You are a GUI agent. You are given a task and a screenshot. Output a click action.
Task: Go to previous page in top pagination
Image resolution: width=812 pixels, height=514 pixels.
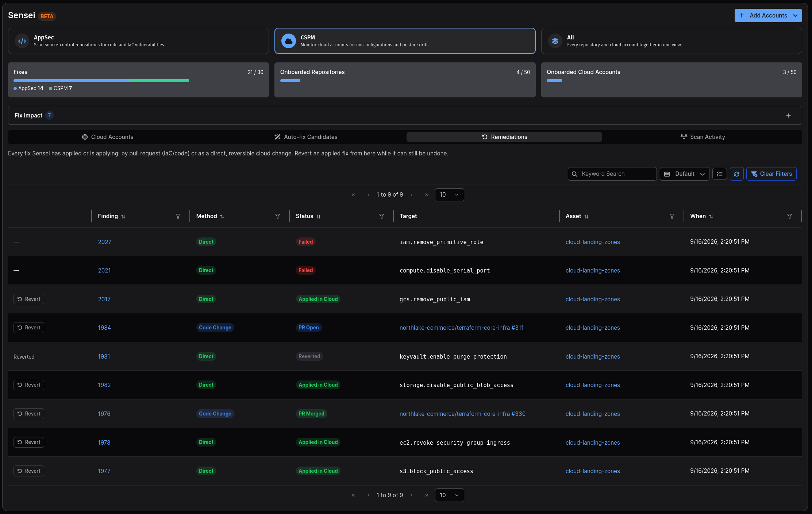[x=368, y=195]
